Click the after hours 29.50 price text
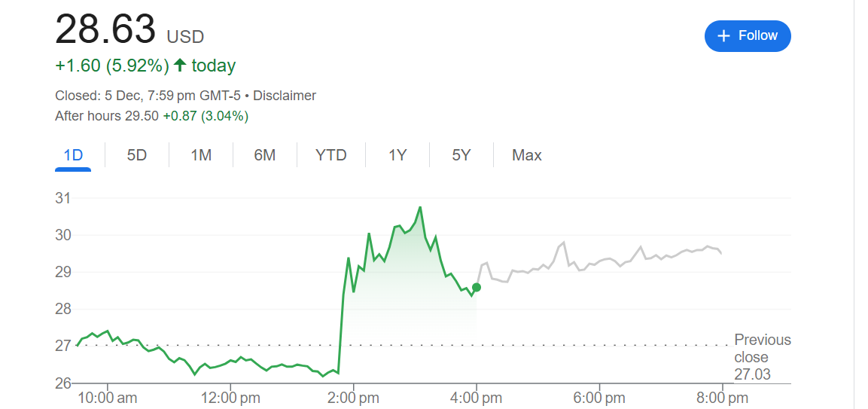868x409 pixels. tap(141, 116)
